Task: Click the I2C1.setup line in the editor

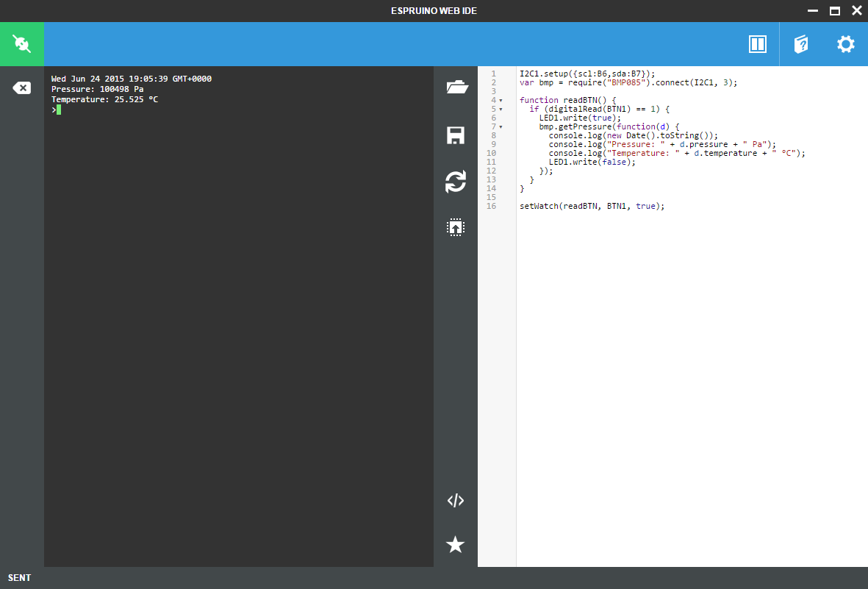Action: coord(587,74)
